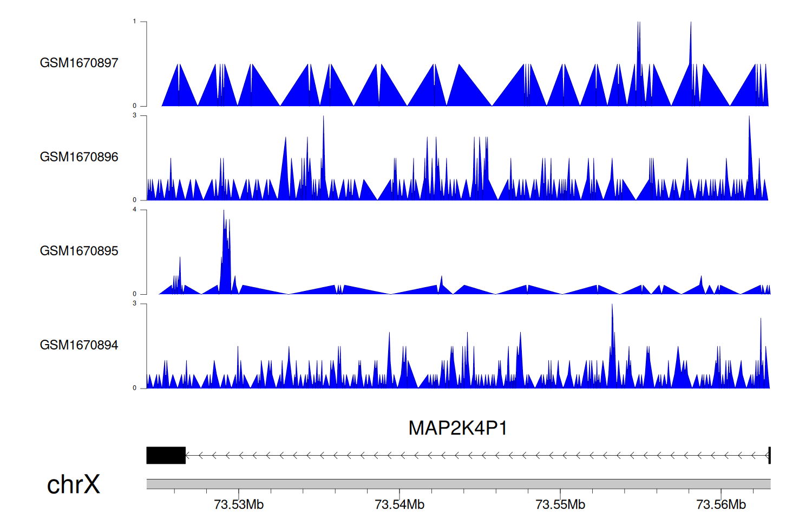Click the GSM1670897 track label
The width and height of the screenshot is (812, 531).
[79, 63]
